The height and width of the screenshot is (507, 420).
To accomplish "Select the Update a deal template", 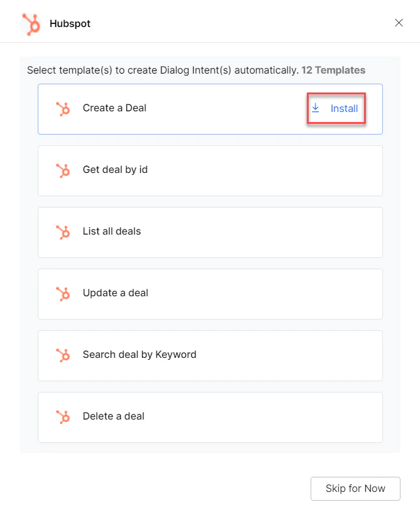I will tap(210, 293).
